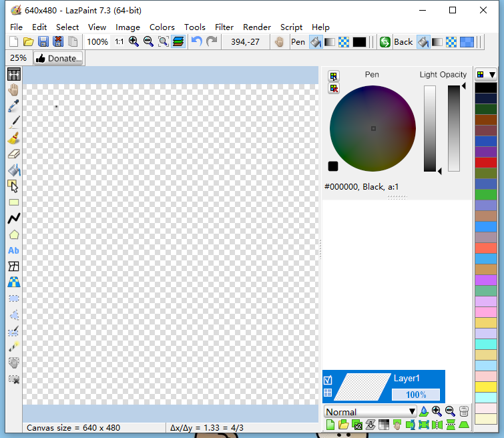Toggle gradient fill for Pen
Image resolution: width=504 pixels, height=438 pixels.
330,42
